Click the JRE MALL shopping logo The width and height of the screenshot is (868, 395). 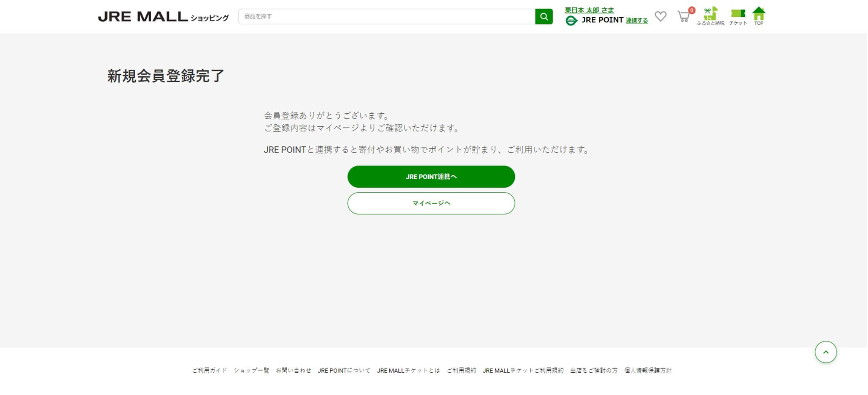(163, 17)
